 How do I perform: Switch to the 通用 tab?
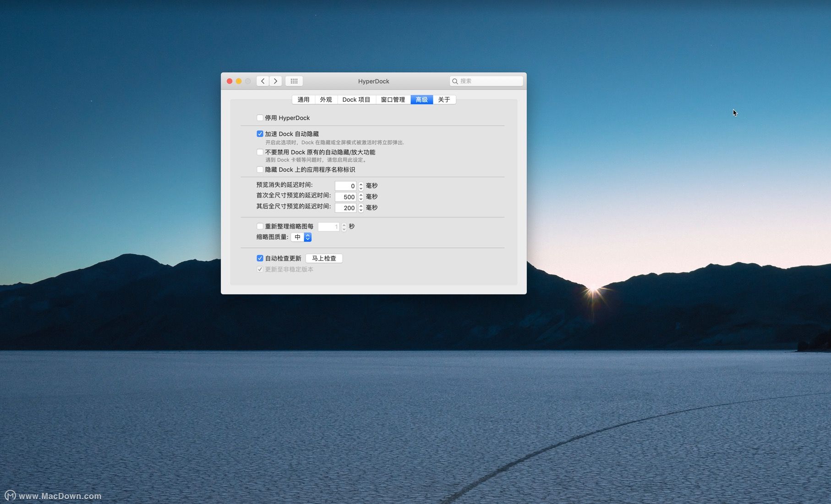click(x=303, y=100)
